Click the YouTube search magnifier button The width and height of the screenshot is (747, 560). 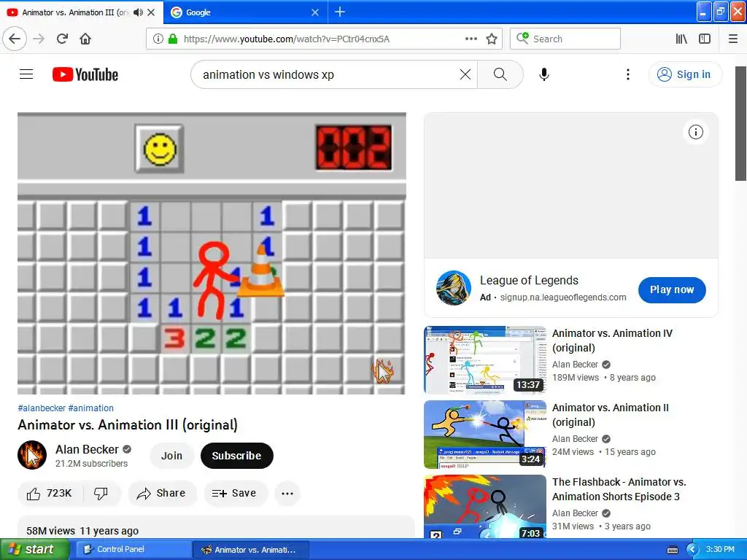tap(500, 74)
